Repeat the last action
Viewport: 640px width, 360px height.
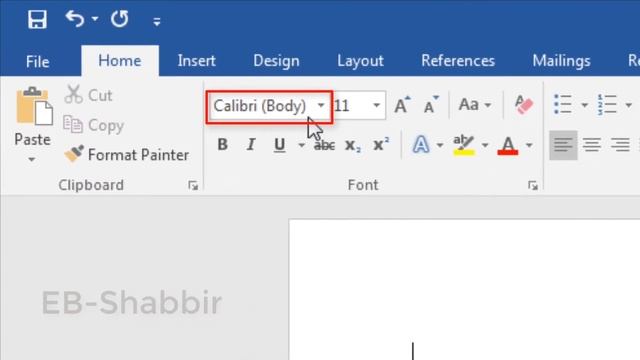click(x=119, y=19)
